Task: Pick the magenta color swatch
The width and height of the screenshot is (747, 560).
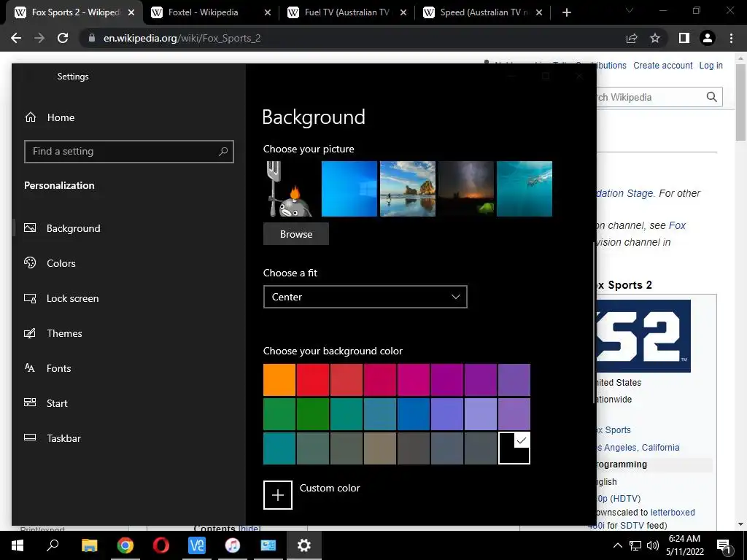Action: tap(414, 380)
